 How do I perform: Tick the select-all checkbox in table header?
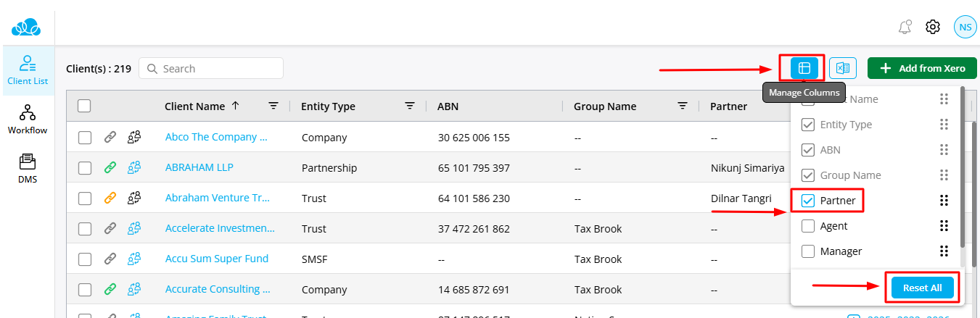click(84, 106)
